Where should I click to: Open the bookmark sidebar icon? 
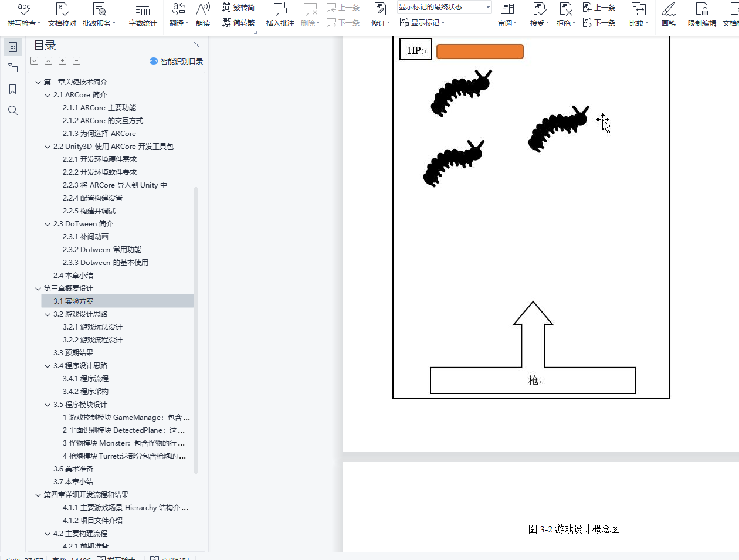[x=13, y=89]
